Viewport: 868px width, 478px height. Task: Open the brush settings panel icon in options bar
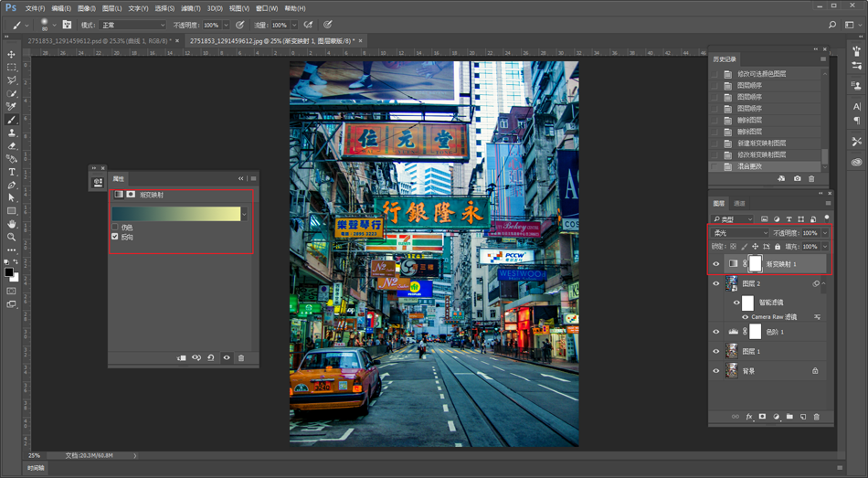tap(67, 25)
